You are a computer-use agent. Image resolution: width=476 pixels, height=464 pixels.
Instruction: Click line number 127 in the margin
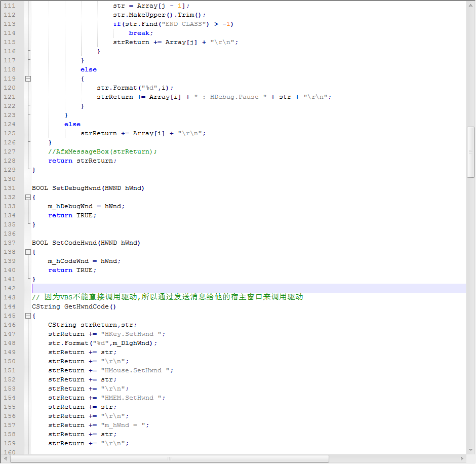tap(10, 151)
